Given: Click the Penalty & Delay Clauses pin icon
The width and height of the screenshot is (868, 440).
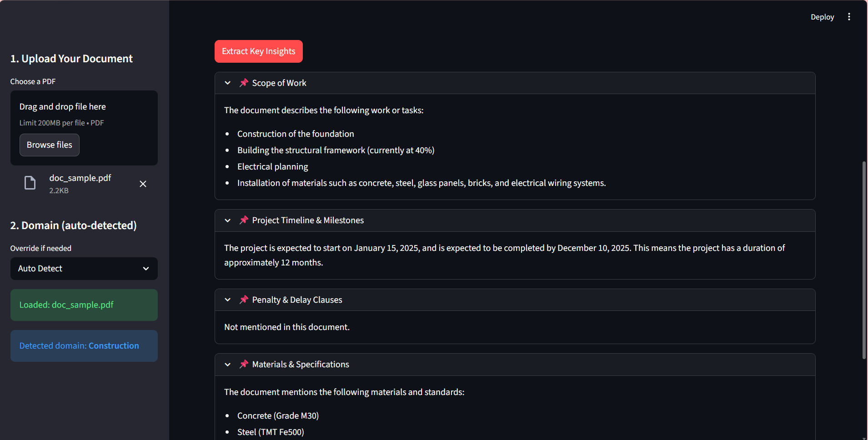Looking at the screenshot, I should click(244, 300).
